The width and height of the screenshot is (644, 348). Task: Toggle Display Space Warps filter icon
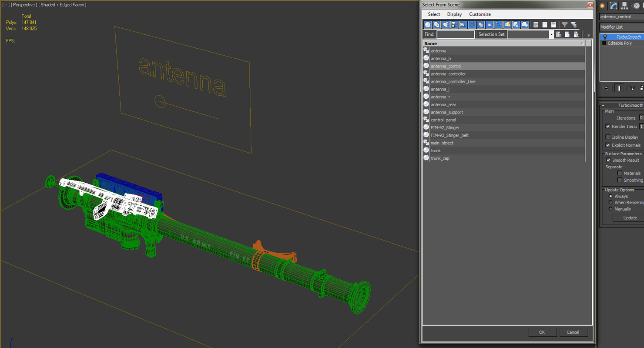pyautogui.click(x=472, y=25)
